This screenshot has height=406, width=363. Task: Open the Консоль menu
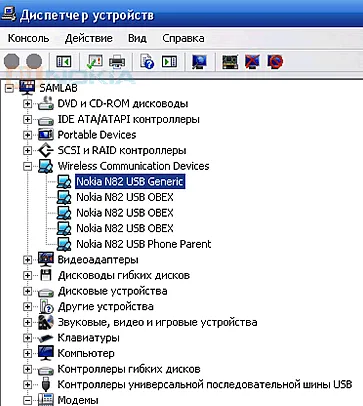click(28, 38)
